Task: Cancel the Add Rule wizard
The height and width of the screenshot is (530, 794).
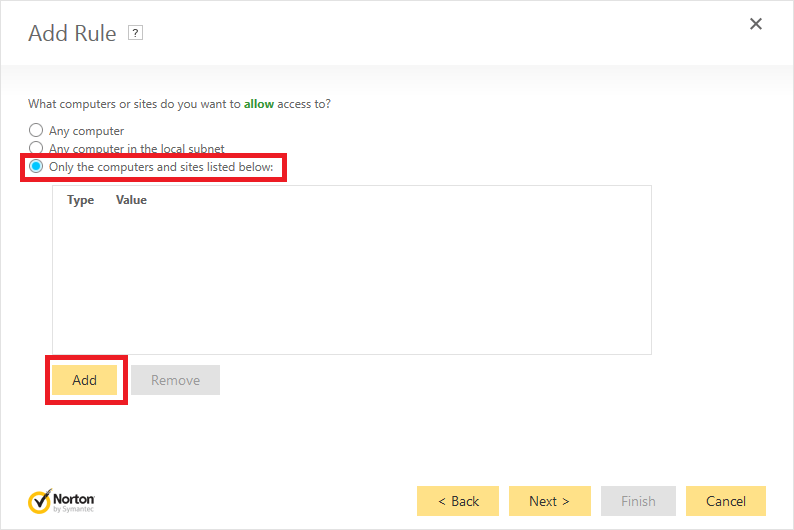Action: coord(726,501)
